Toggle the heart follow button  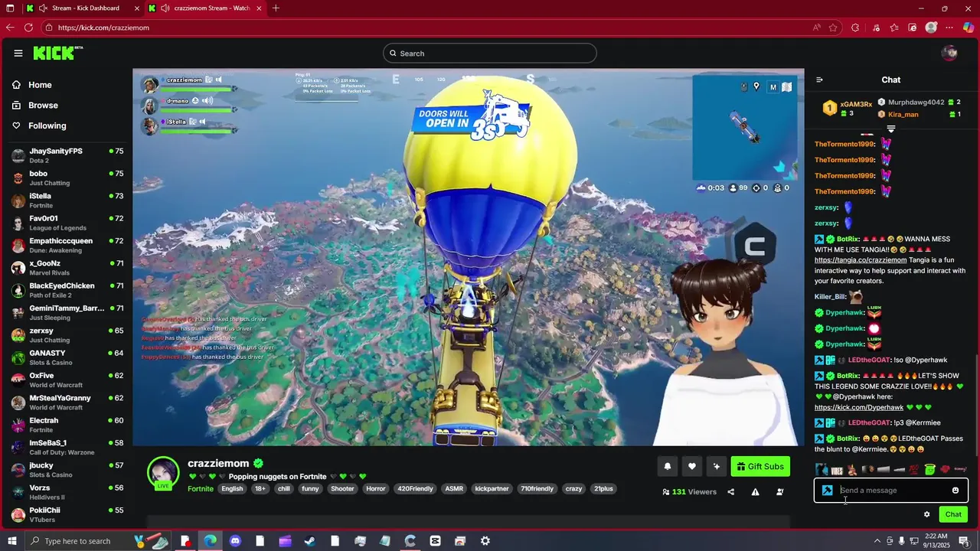pos(691,467)
